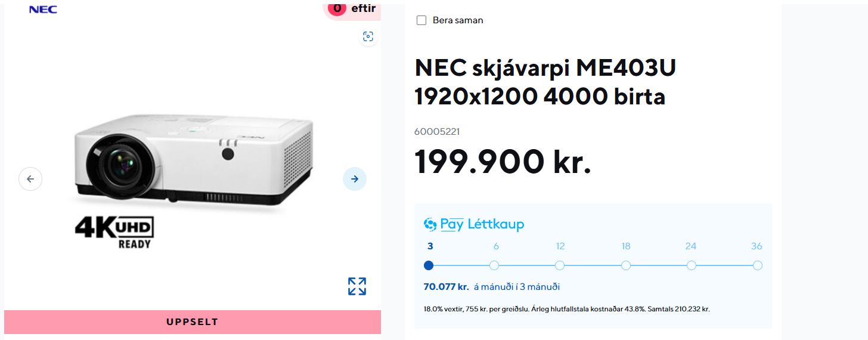Click the projector product photo
868x340 pixels.
pos(193,160)
